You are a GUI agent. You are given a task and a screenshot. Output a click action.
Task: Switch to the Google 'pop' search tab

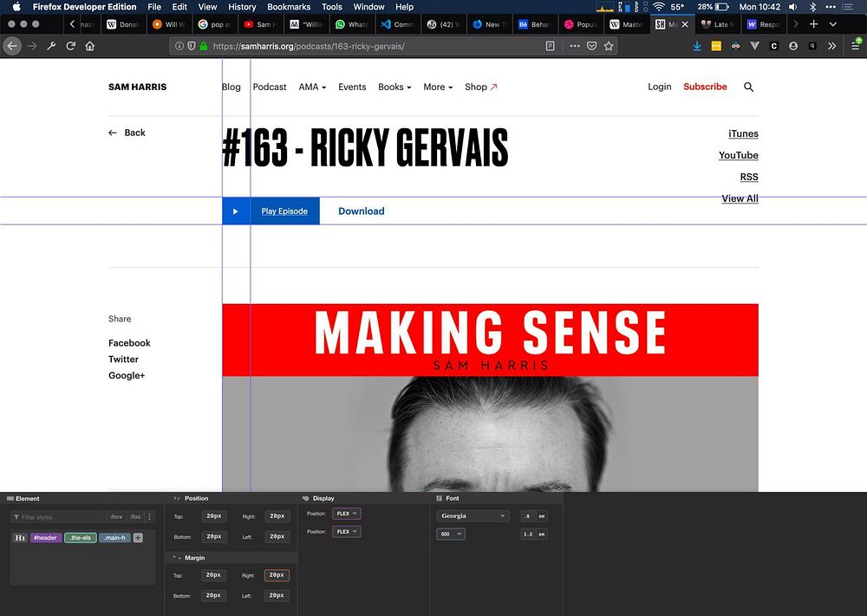point(214,24)
